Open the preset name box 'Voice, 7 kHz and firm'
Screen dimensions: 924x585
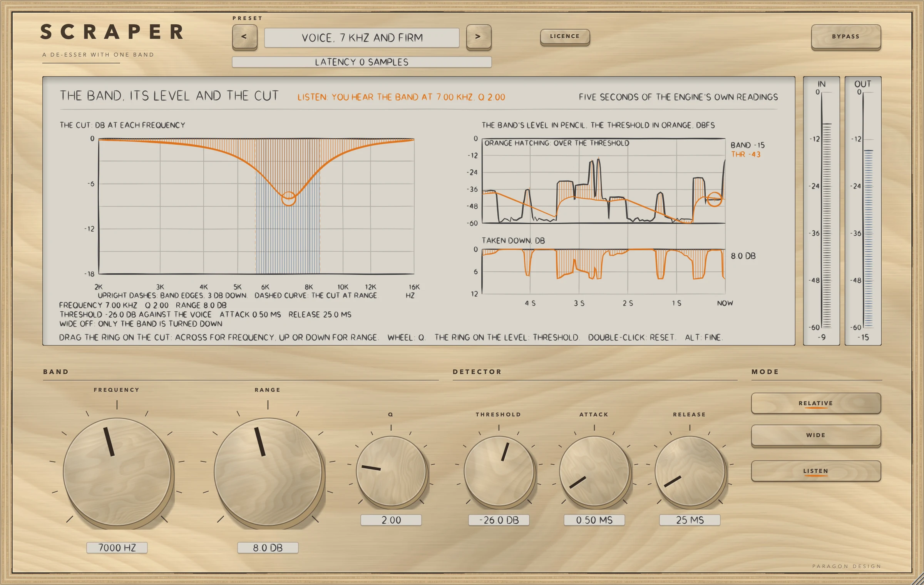click(362, 38)
